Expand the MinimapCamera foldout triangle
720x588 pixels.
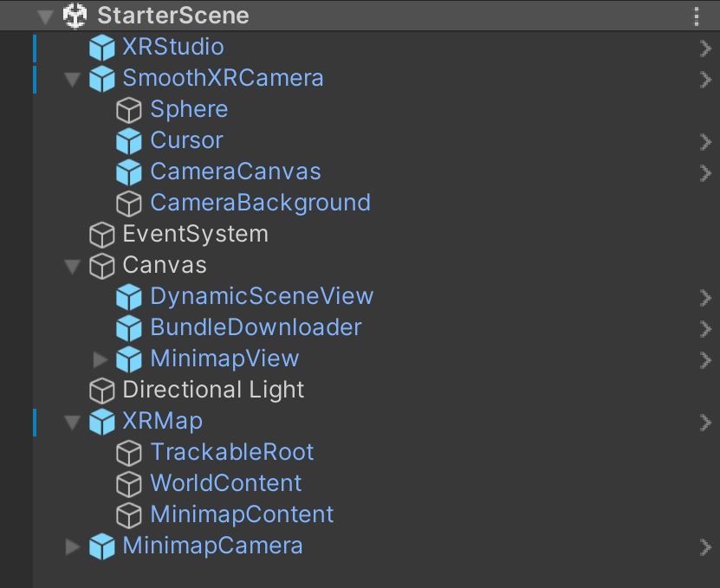tap(73, 546)
